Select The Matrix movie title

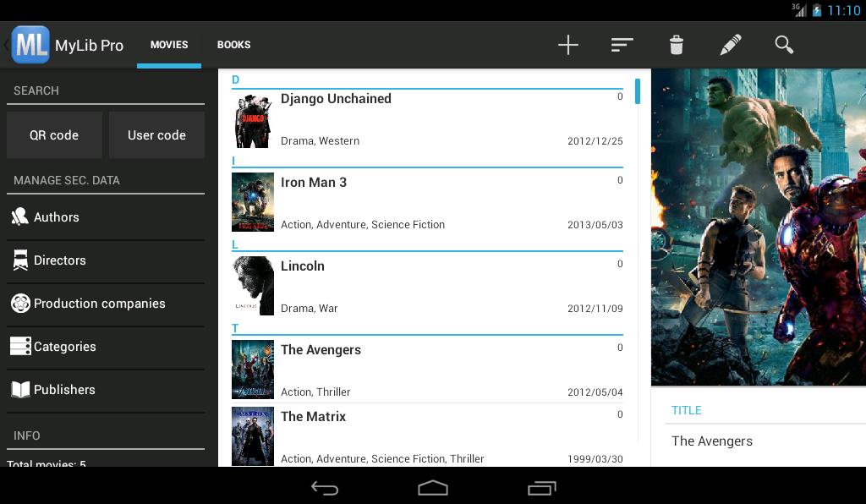coord(313,417)
